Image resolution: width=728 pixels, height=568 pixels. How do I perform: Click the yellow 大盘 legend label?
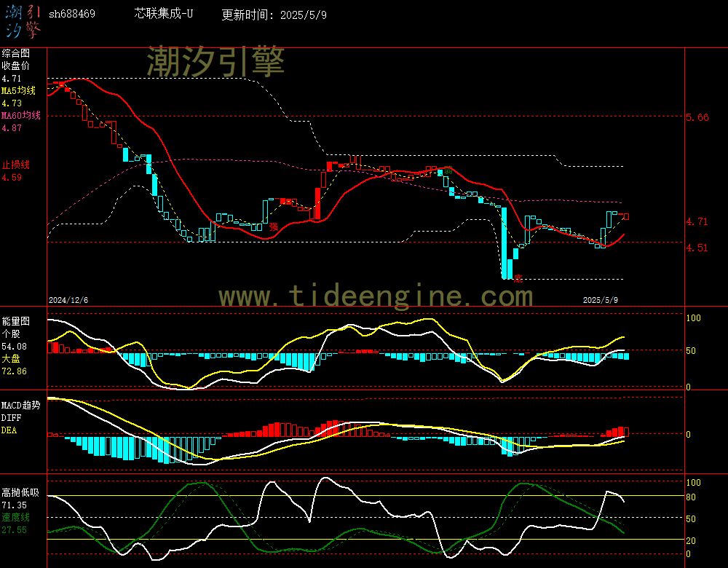pyautogui.click(x=11, y=358)
